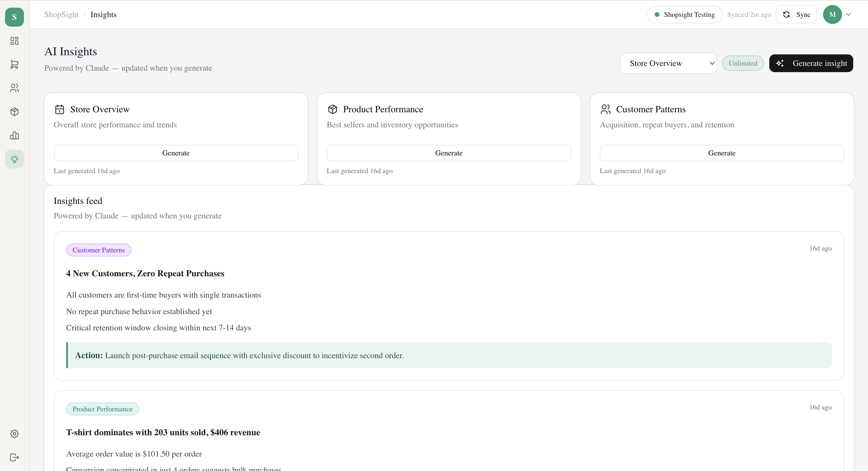
Task: Open the customers icon in sidebar
Action: tap(14, 88)
